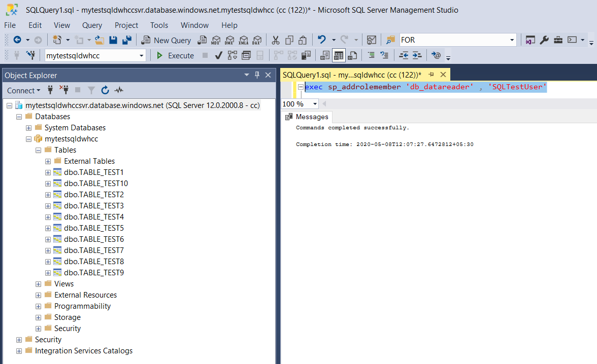Click Object Explorer Filter icon
The height and width of the screenshot is (364, 597).
(91, 90)
